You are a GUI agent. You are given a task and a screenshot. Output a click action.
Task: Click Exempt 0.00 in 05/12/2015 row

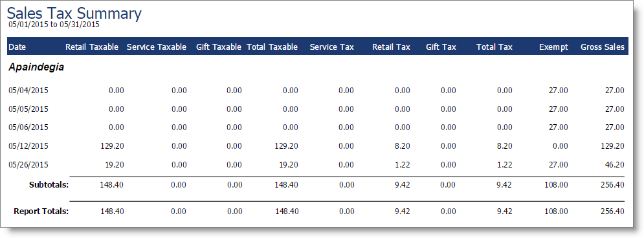click(x=561, y=146)
